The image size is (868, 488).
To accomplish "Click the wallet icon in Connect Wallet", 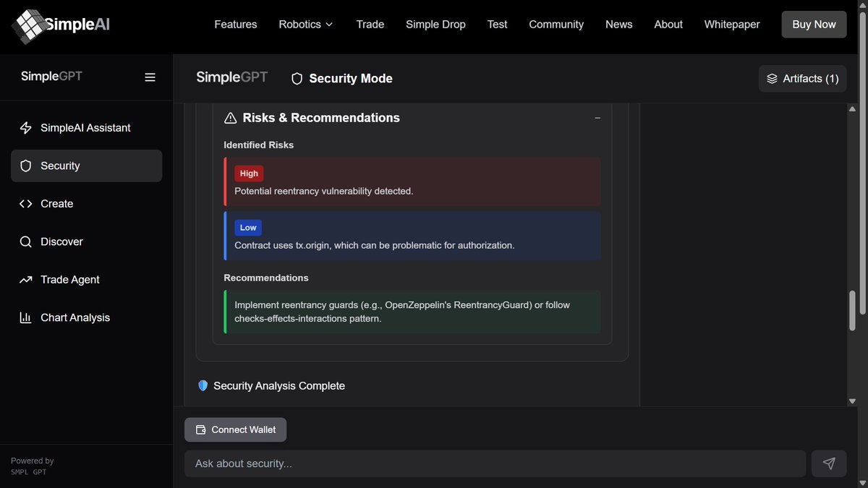I will [x=201, y=429].
